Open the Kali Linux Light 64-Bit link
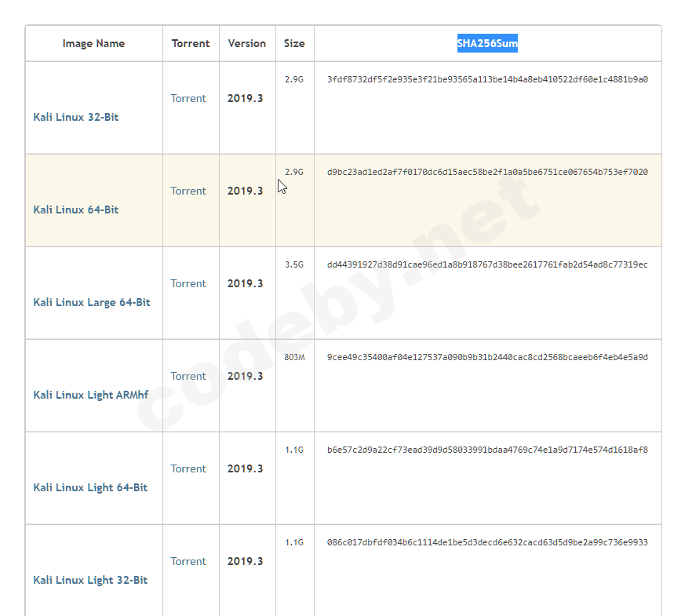The image size is (674, 616). [x=90, y=487]
